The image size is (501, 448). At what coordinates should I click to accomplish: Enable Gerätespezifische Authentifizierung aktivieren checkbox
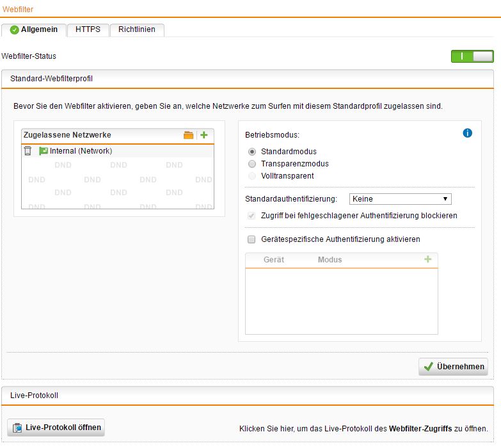[251, 239]
